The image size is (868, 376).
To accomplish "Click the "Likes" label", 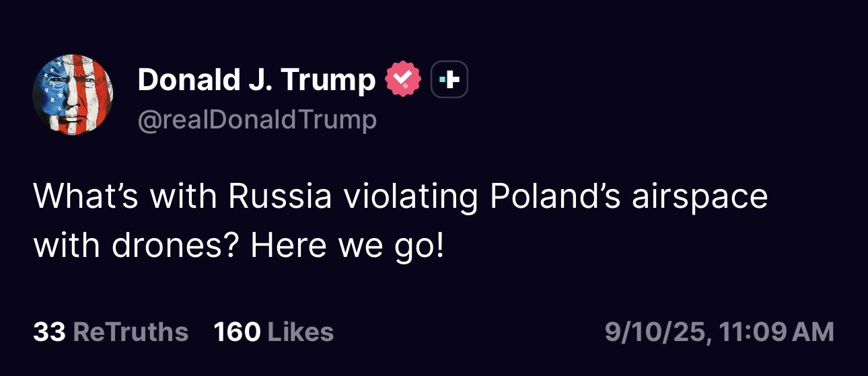I will pos(300,332).
